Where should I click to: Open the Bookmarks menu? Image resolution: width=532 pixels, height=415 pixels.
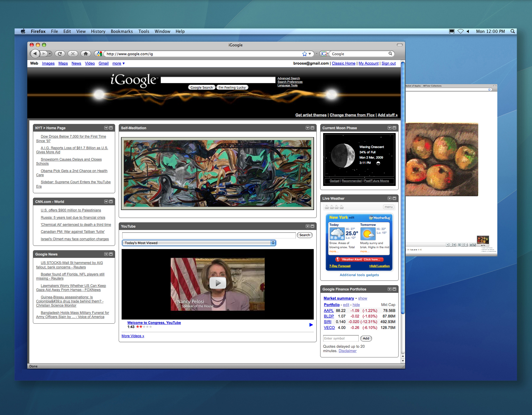[122, 31]
